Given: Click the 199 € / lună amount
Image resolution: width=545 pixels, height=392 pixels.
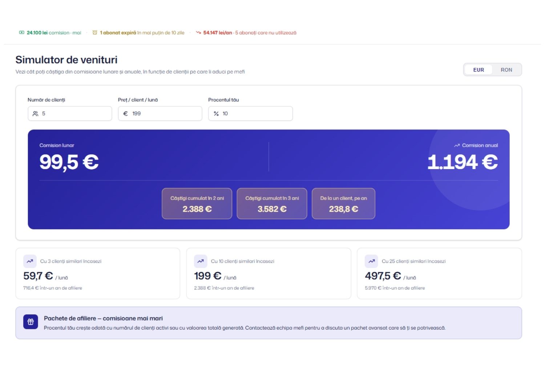Looking at the screenshot, I should click(x=215, y=276).
